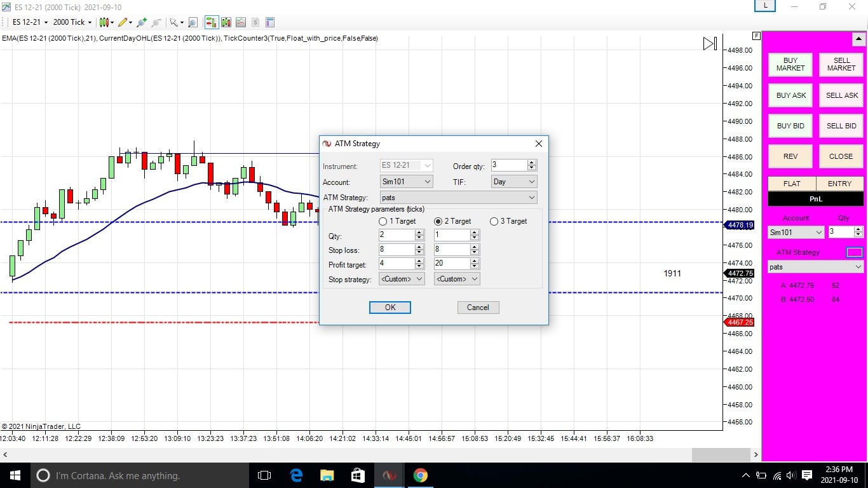Click the volume speaker tray icon
The width and height of the screenshot is (868, 488).
(791, 475)
